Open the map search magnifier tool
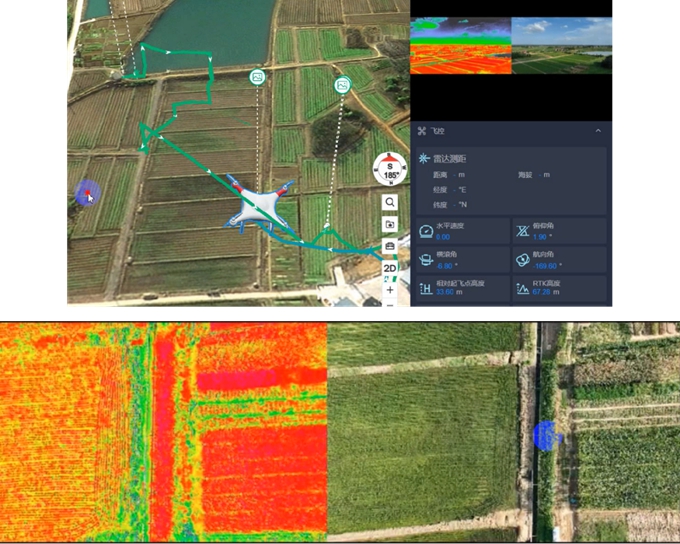Image resolution: width=680 pixels, height=544 pixels. click(x=390, y=203)
